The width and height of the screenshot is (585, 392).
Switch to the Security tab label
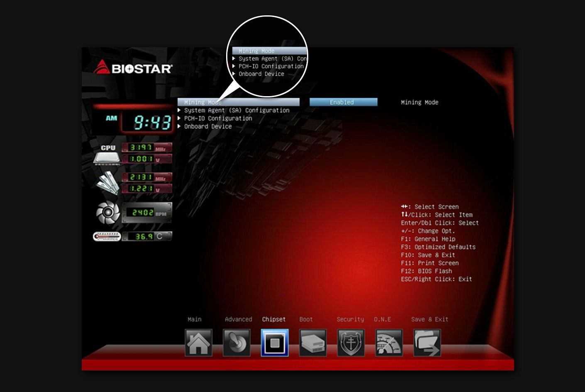(x=350, y=319)
